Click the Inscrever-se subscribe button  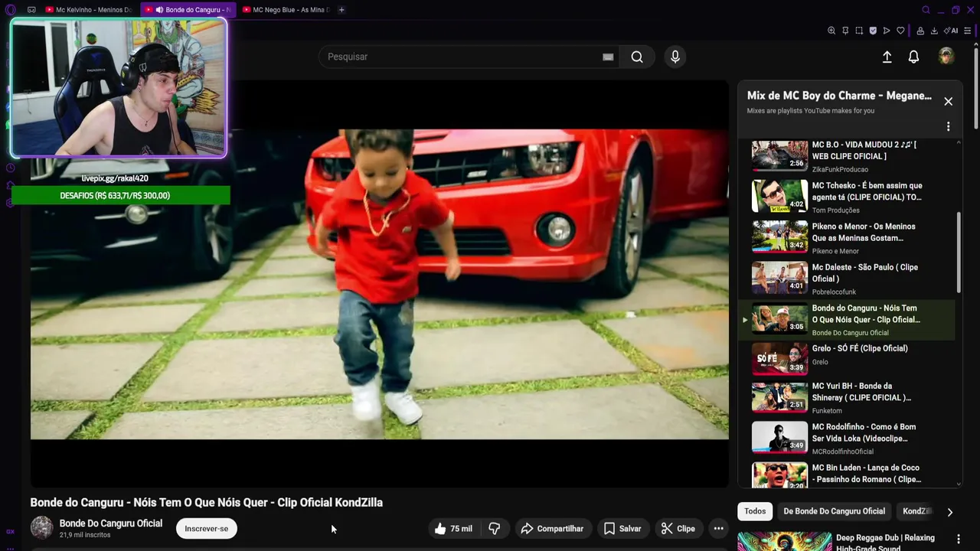click(207, 529)
